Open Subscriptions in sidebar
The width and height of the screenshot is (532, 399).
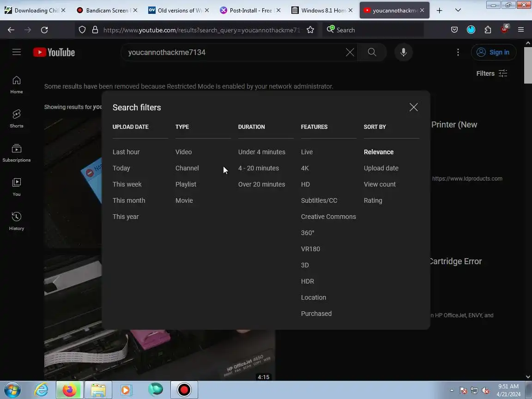[17, 153]
